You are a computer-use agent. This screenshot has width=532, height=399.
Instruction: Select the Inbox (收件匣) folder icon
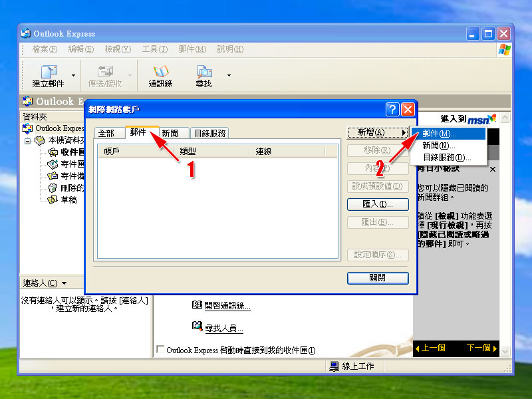pyautogui.click(x=53, y=152)
